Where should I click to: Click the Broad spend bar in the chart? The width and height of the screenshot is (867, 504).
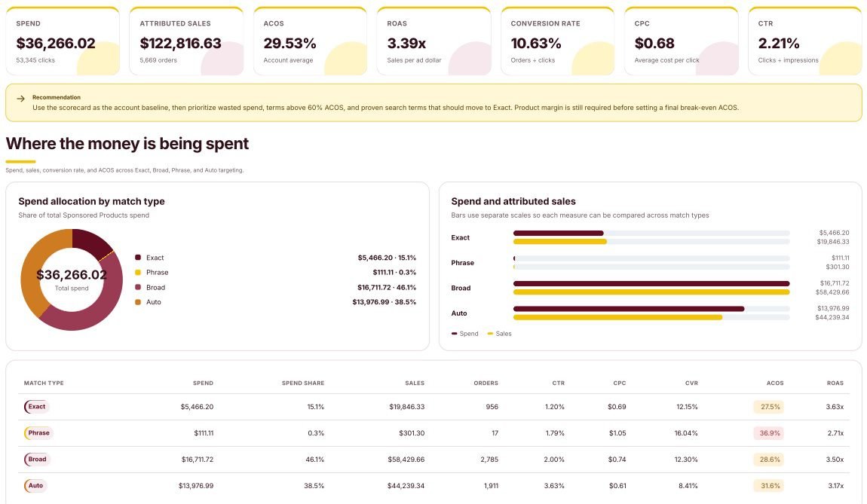coord(651,283)
